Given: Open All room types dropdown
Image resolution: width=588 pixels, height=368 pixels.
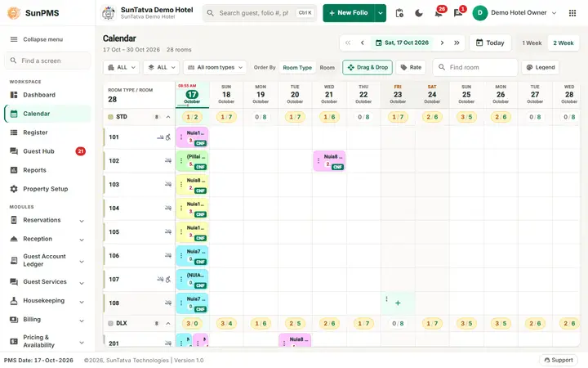Looking at the screenshot, I should 215,68.
